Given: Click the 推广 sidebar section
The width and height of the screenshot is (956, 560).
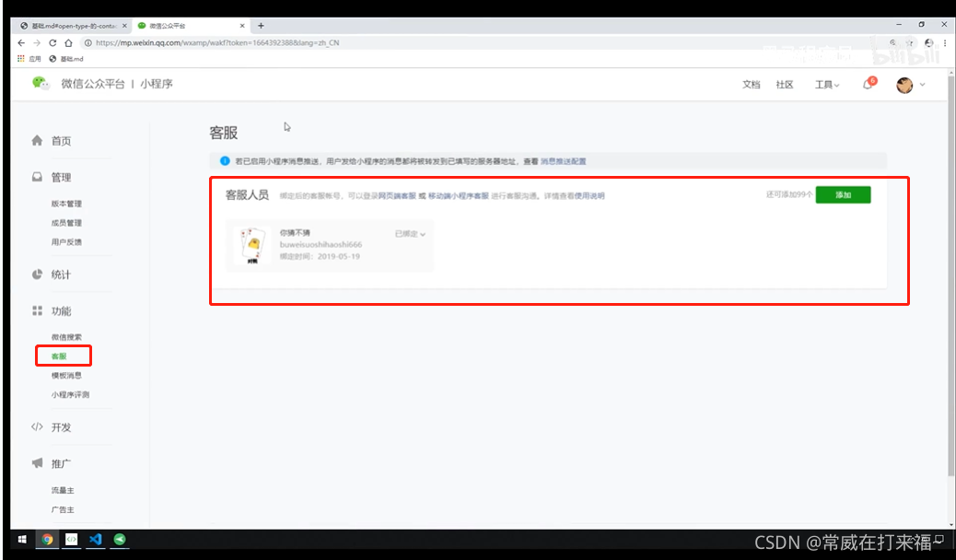Looking at the screenshot, I should [x=61, y=463].
